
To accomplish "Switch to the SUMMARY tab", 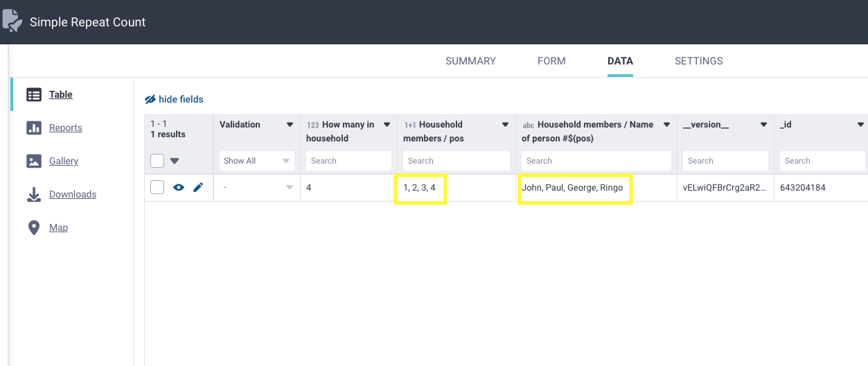I will click(470, 61).
